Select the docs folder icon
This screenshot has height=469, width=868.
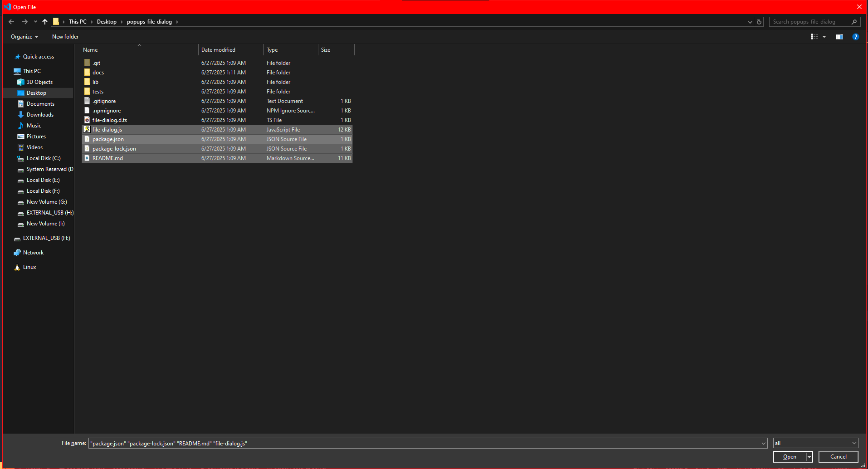pyautogui.click(x=87, y=73)
